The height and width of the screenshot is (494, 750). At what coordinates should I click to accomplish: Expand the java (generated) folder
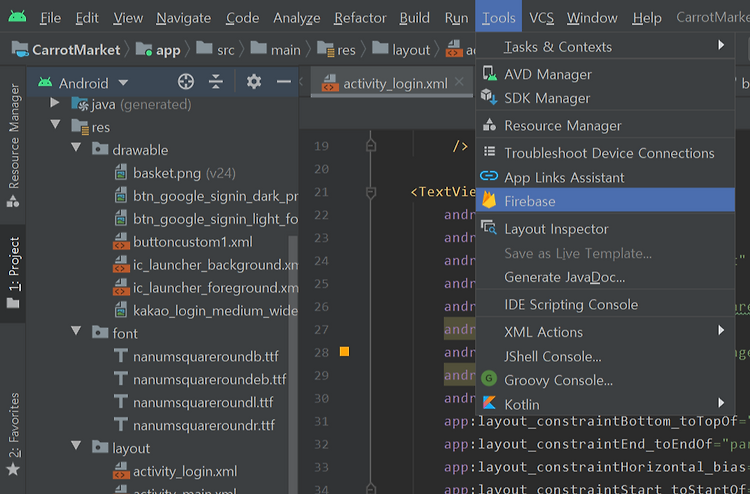pos(55,102)
